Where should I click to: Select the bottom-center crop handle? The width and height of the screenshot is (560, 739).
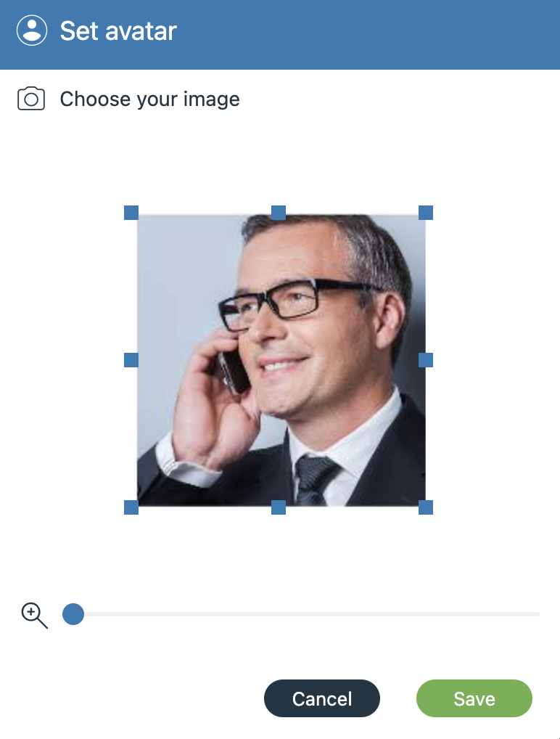pos(279,507)
